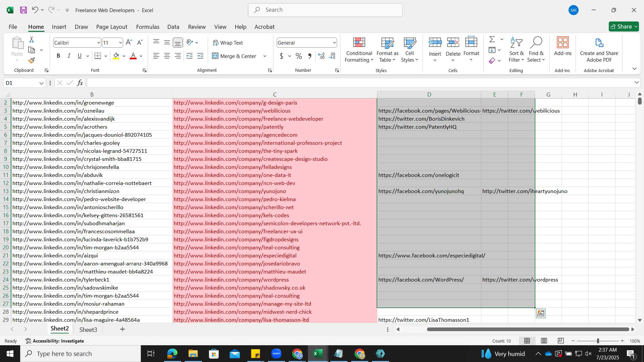Viewport: 644px width, 362px height.
Task: Open the Font name Calibri dropdown
Action: (x=99, y=43)
